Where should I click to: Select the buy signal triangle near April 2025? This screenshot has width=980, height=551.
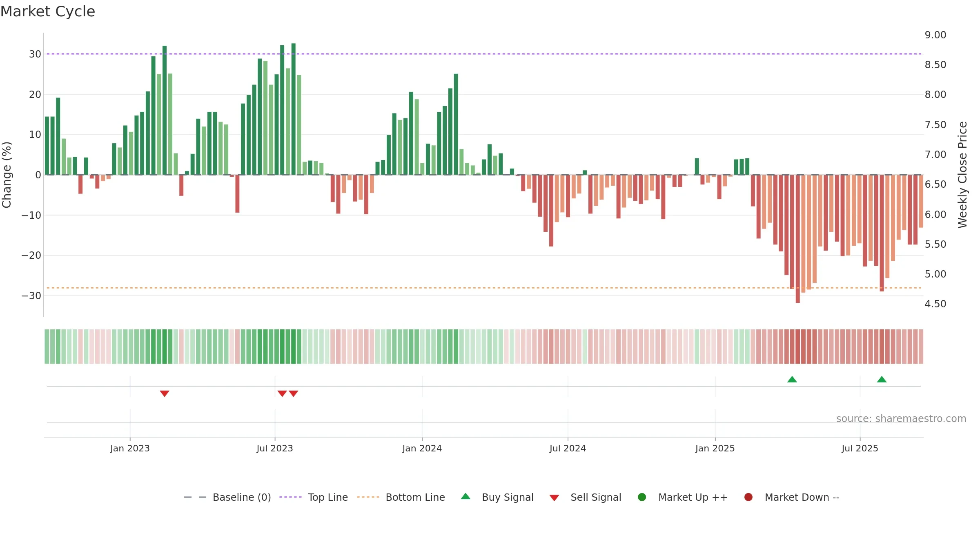pos(792,379)
